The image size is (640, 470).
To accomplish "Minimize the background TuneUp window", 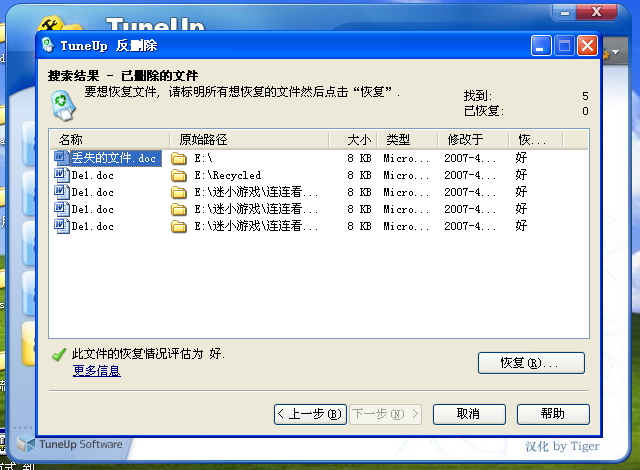I will tap(565, 13).
